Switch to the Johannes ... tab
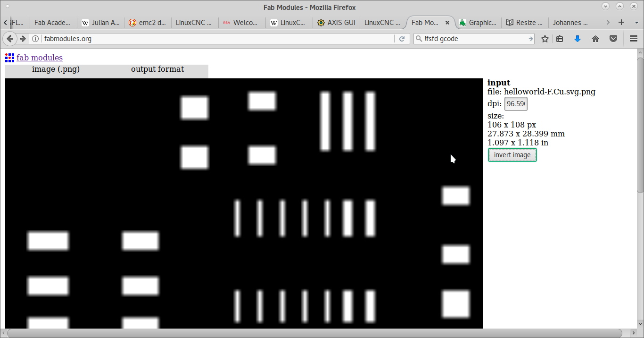Viewport: 644px width, 338px height. click(x=571, y=22)
